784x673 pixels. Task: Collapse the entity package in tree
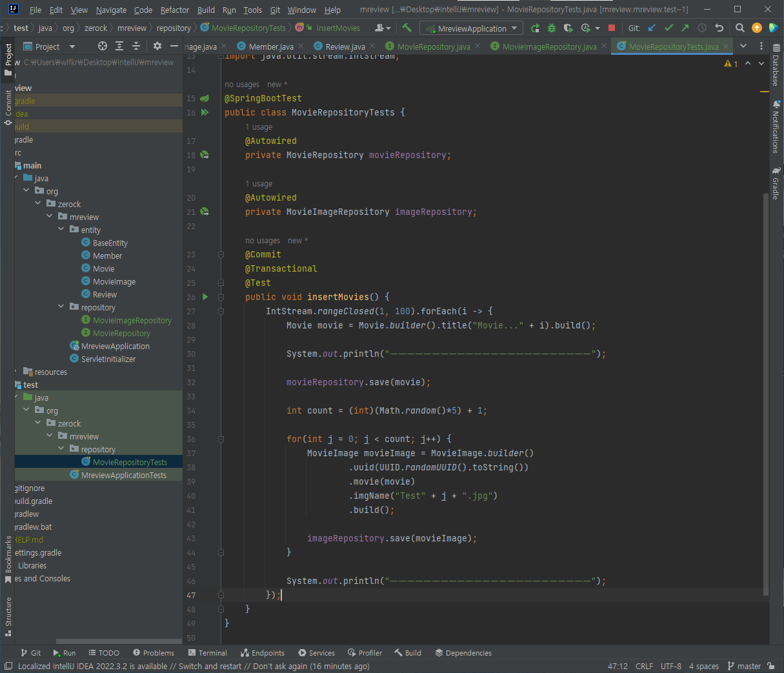pyautogui.click(x=61, y=229)
